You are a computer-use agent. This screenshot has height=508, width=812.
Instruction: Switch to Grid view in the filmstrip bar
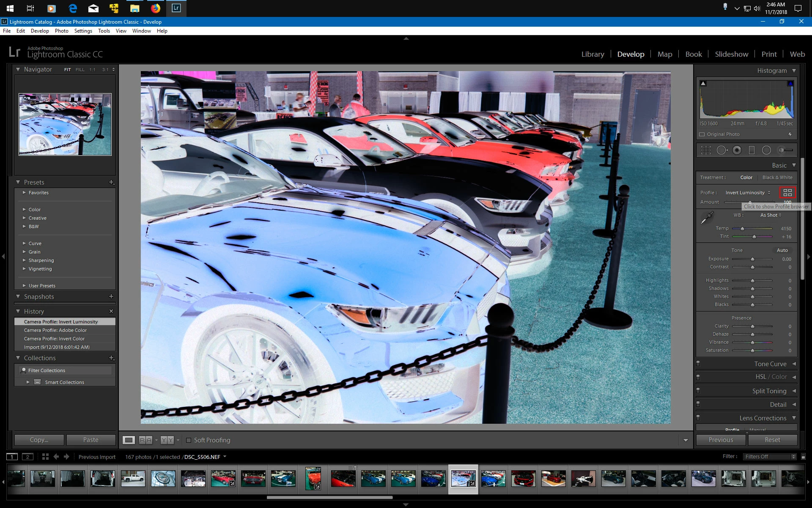point(45,456)
